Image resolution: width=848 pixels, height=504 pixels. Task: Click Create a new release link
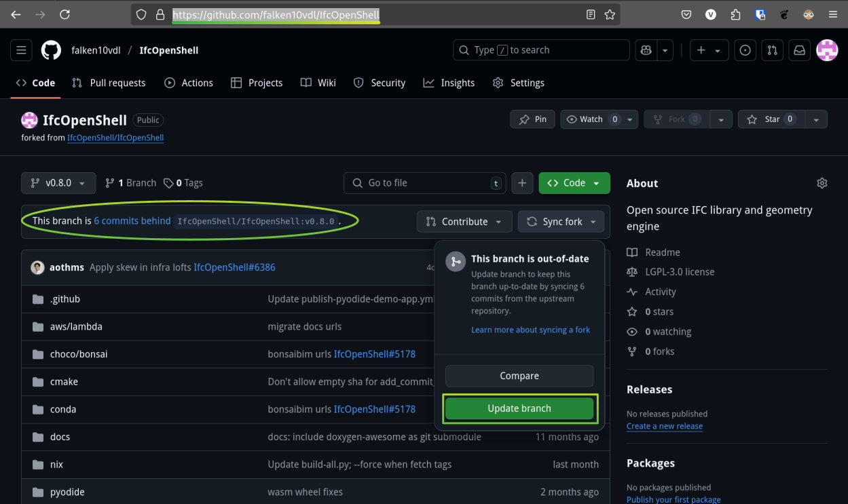pyautogui.click(x=665, y=426)
